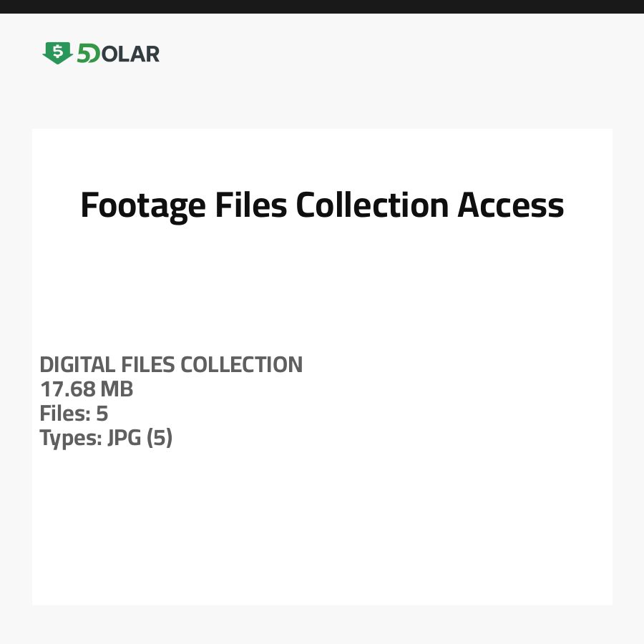This screenshot has height=644, width=644.
Task: Click the green dollar badge logo icon
Action: (x=57, y=53)
